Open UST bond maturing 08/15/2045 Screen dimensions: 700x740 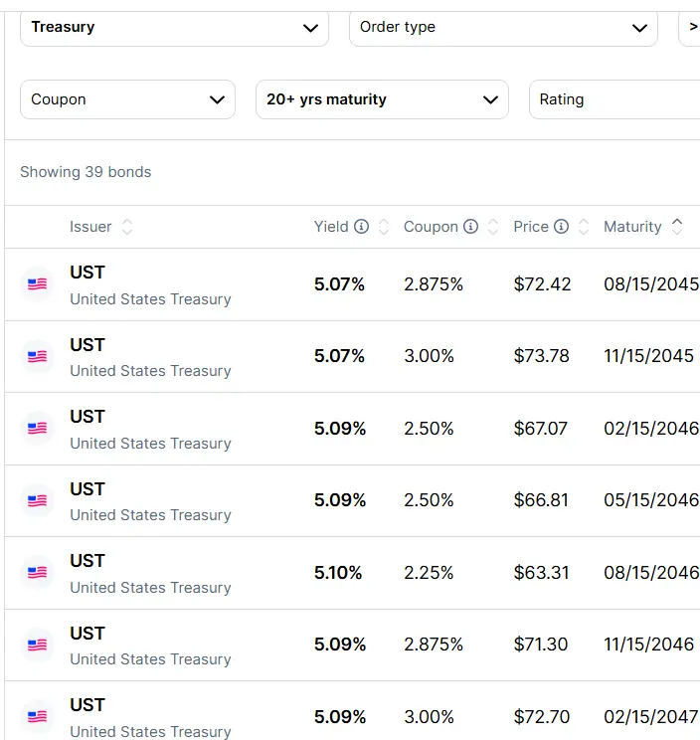tap(352, 284)
